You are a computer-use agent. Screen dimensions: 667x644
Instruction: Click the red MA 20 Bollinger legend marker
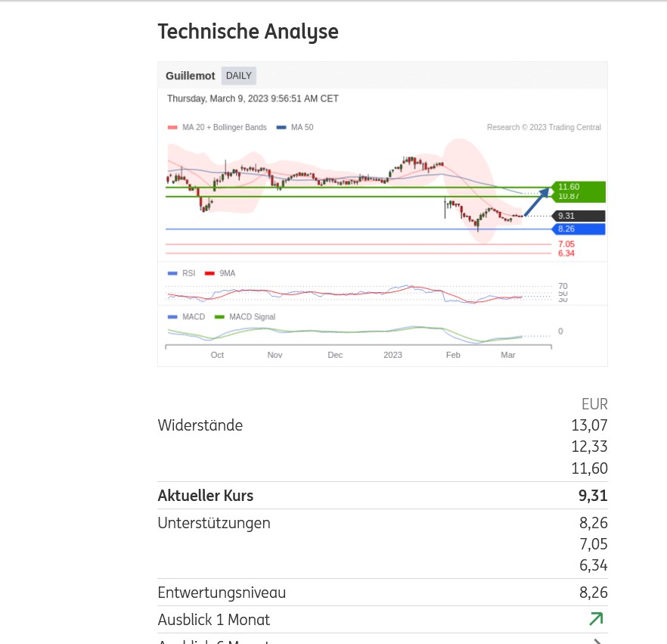[172, 128]
